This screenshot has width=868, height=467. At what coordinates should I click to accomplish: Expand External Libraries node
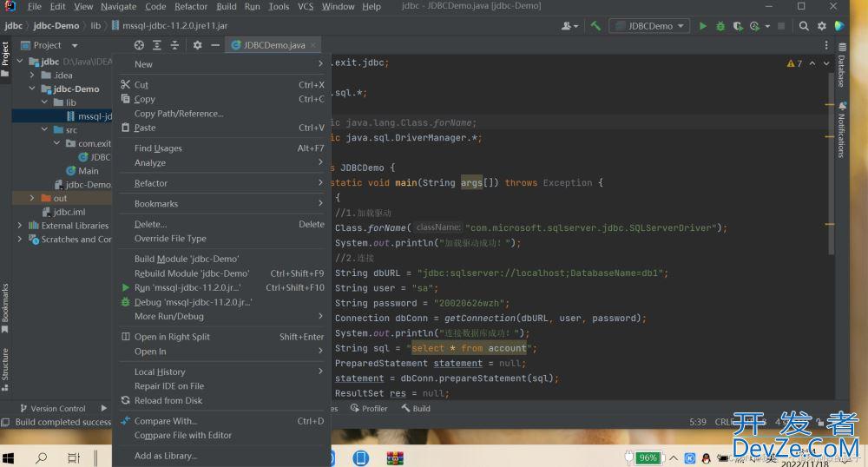pos(20,225)
